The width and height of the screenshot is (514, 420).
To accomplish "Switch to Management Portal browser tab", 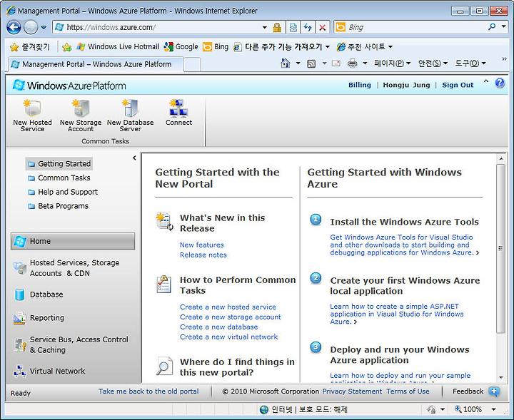I will [x=95, y=64].
